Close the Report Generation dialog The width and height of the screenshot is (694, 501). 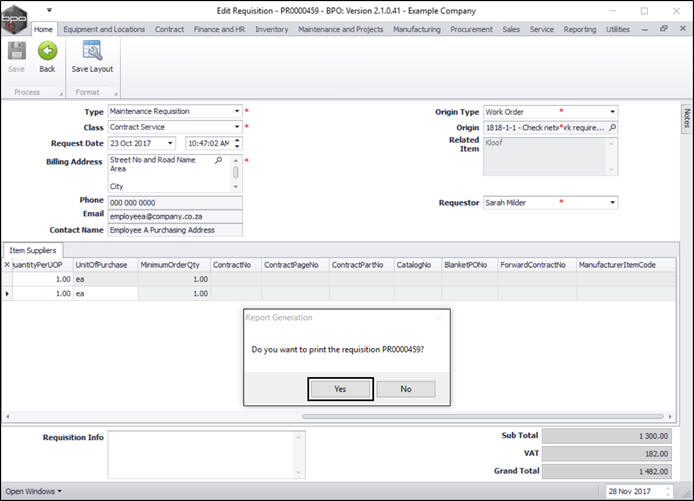[439, 317]
